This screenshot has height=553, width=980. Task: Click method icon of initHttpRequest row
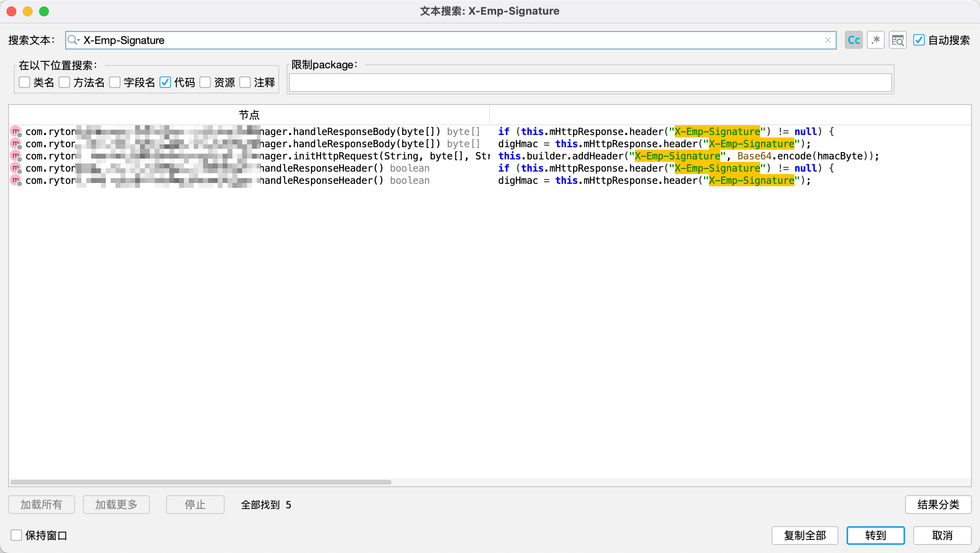[16, 156]
